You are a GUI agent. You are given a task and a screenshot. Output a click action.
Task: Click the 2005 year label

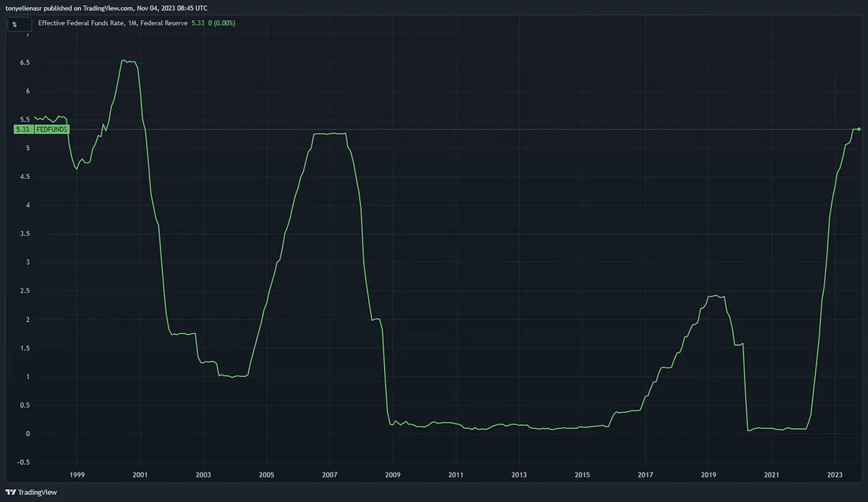(x=266, y=475)
